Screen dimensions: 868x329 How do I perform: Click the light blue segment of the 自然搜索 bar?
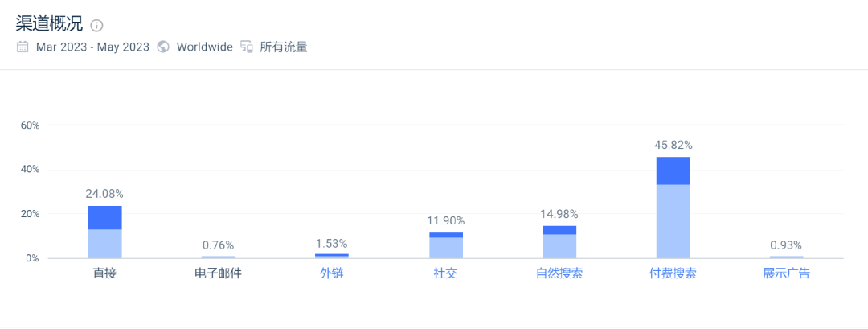tap(559, 246)
